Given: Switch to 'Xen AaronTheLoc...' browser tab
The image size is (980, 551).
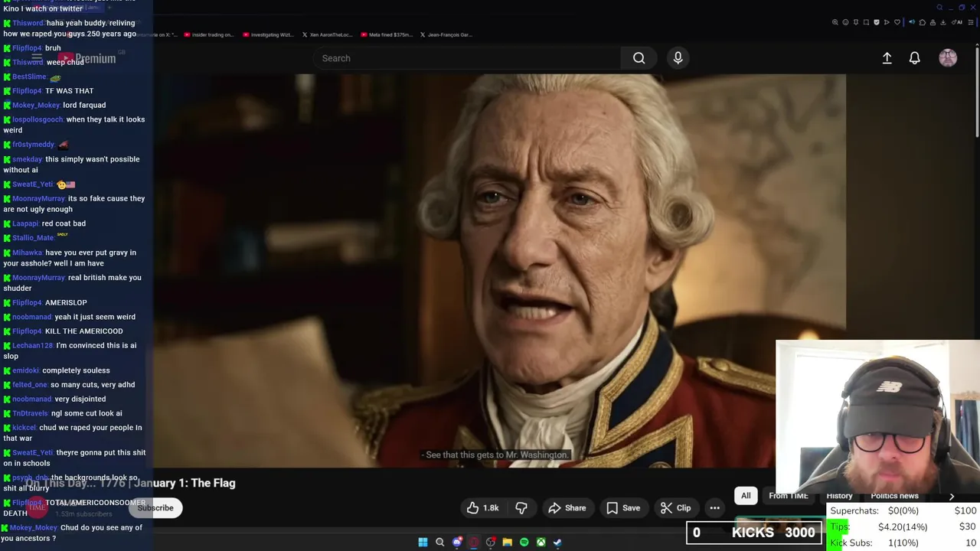Looking at the screenshot, I should tap(328, 34).
